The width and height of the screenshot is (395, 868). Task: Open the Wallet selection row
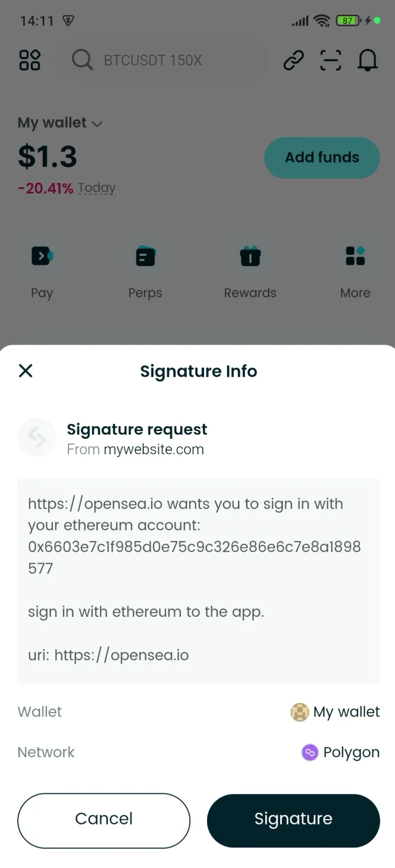pyautogui.click(x=197, y=712)
